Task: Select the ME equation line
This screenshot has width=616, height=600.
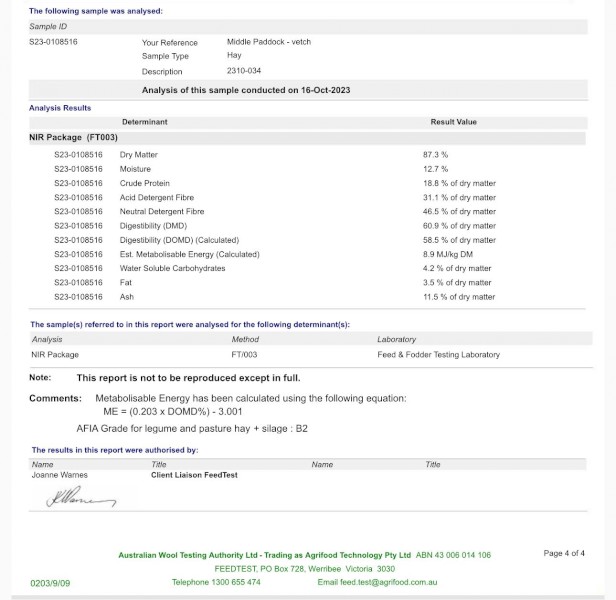Action: point(173,412)
